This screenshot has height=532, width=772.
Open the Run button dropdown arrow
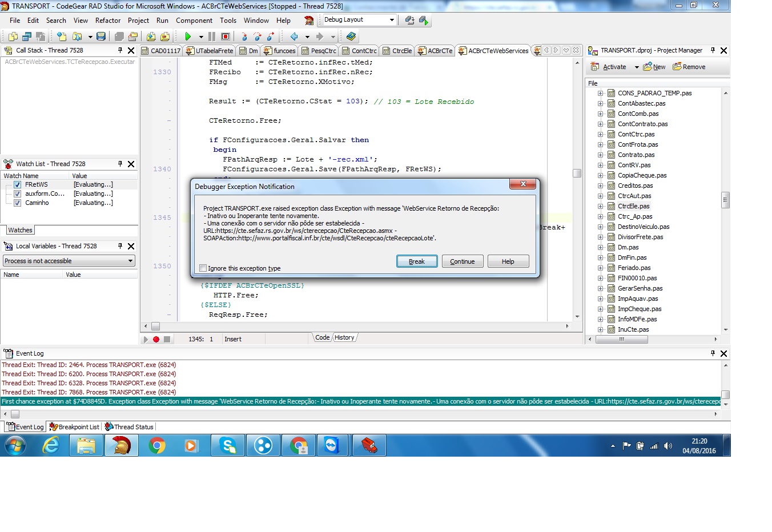(x=201, y=37)
